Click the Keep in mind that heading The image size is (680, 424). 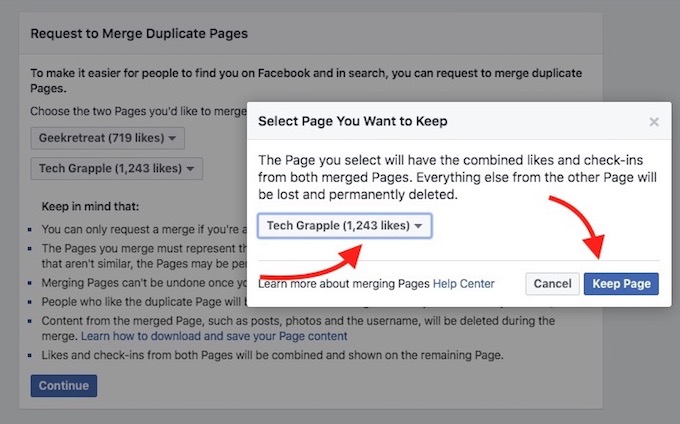tap(90, 206)
